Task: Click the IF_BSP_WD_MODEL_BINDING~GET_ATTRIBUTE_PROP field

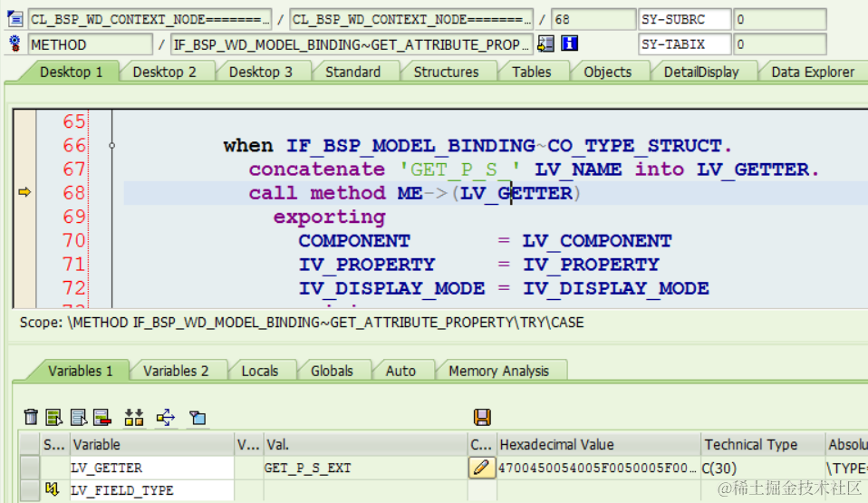Action: point(351,44)
